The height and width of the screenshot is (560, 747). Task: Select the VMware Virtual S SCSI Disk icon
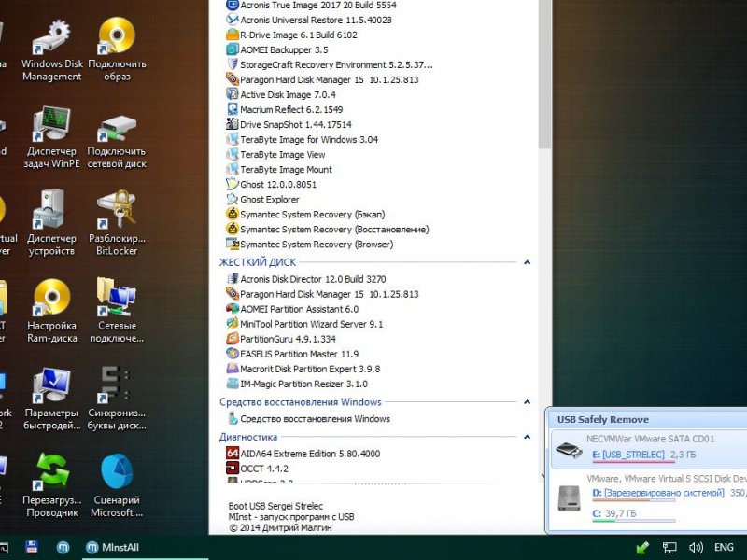pyautogui.click(x=569, y=497)
